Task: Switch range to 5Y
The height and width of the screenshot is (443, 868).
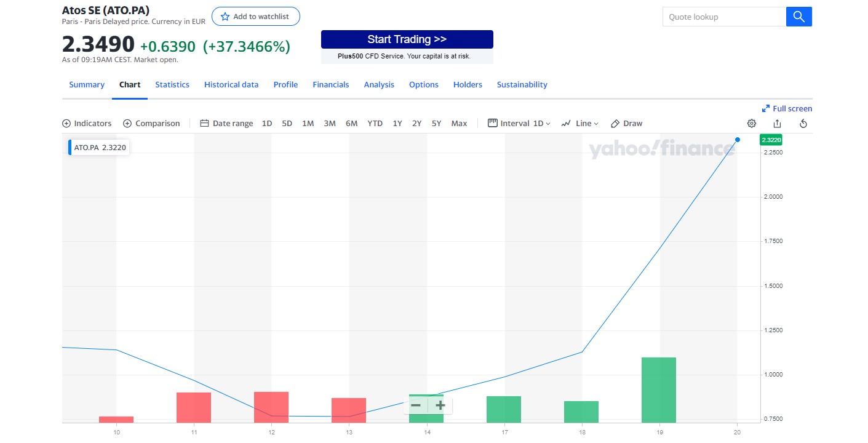Action: 436,124
